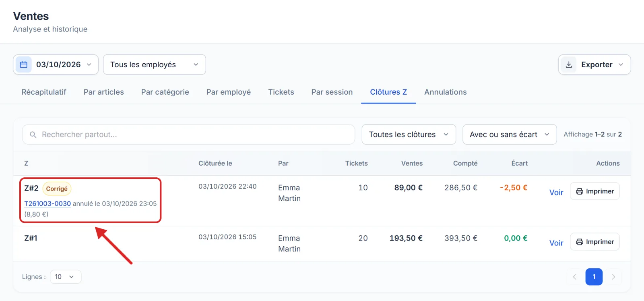Screen dimensions: 644x301
Task: Click the download icon in Exporter button
Action: [569, 64]
